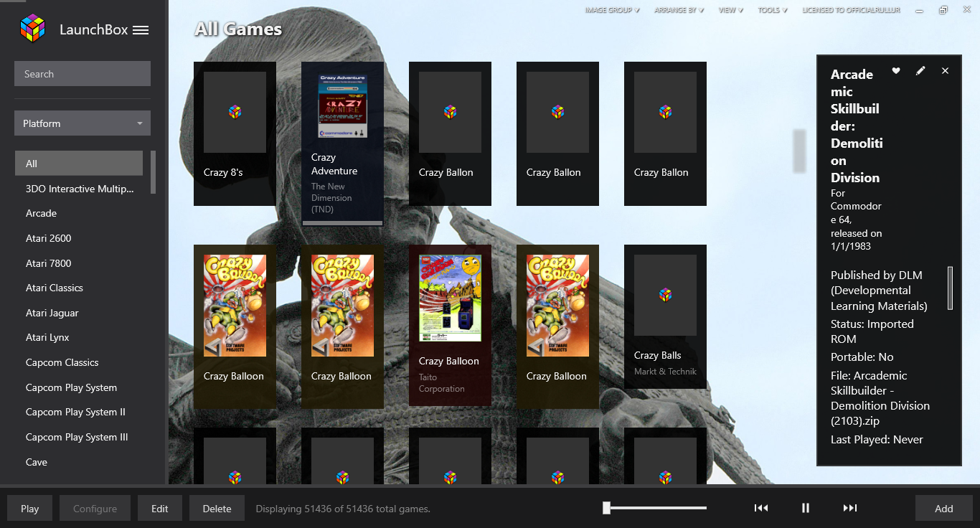Click the Search input field

83,74
